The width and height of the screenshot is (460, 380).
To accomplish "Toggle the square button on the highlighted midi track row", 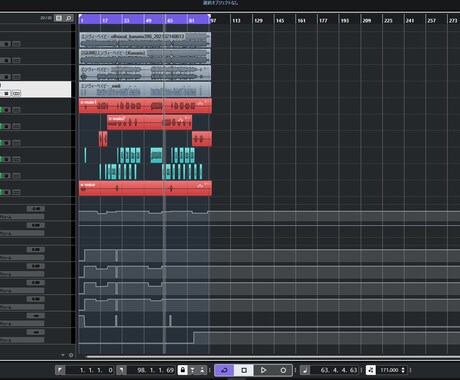I will (6, 93).
